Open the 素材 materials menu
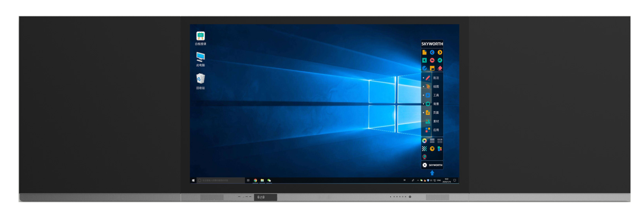 tap(433, 121)
